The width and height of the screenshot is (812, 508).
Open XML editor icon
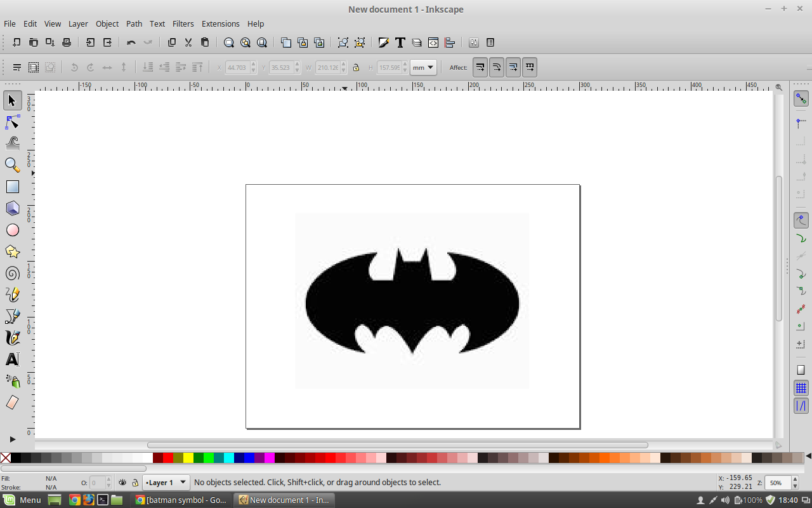[x=433, y=43]
